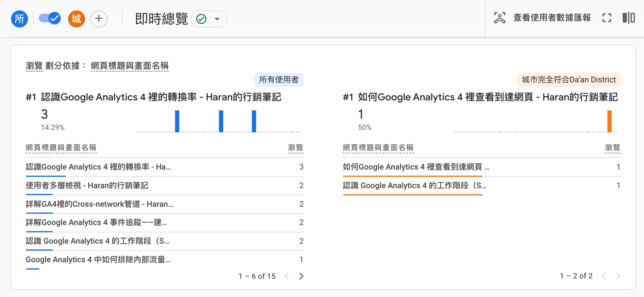The height and width of the screenshot is (297, 644).
Task: Click the 所有使用者 segment badge
Action: click(279, 80)
